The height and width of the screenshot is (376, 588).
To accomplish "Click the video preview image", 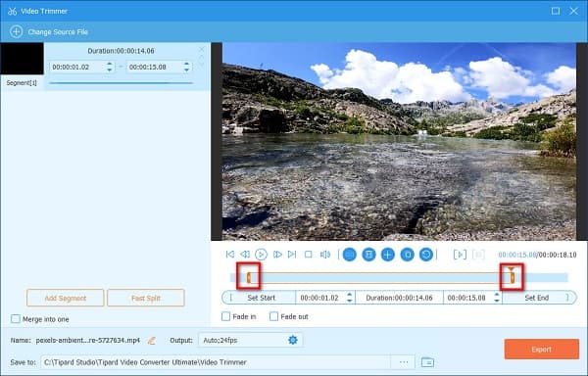I will [399, 141].
